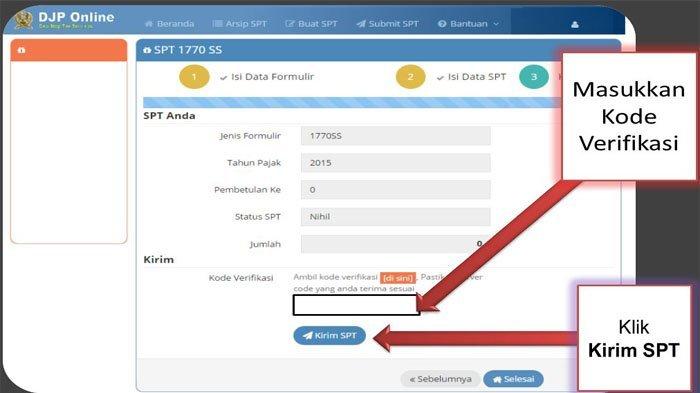Click the [di sini] verification code link
This screenshot has width=700, height=393.
coord(398,278)
